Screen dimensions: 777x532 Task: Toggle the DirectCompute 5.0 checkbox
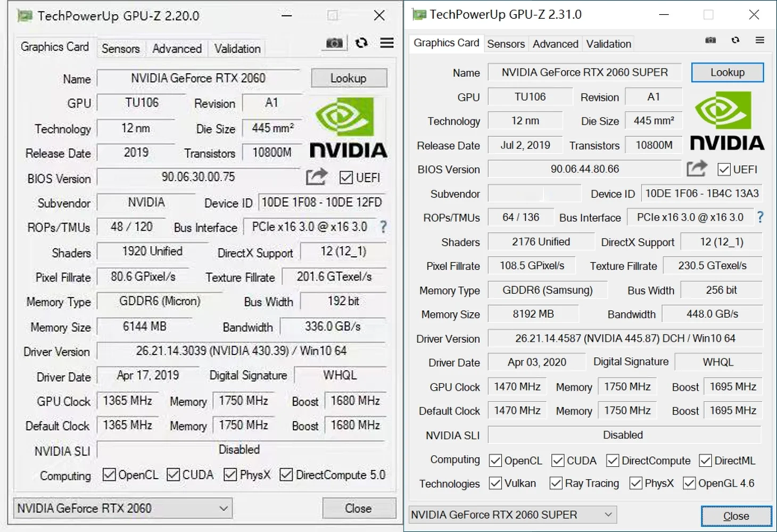click(286, 474)
